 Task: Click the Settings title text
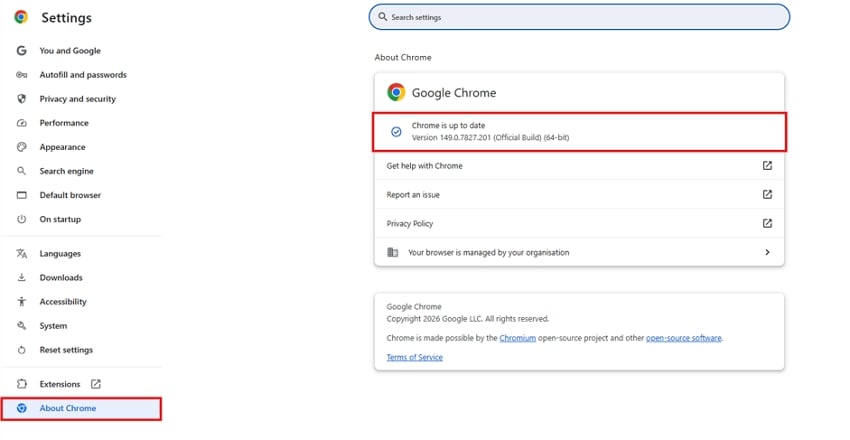[x=66, y=18]
